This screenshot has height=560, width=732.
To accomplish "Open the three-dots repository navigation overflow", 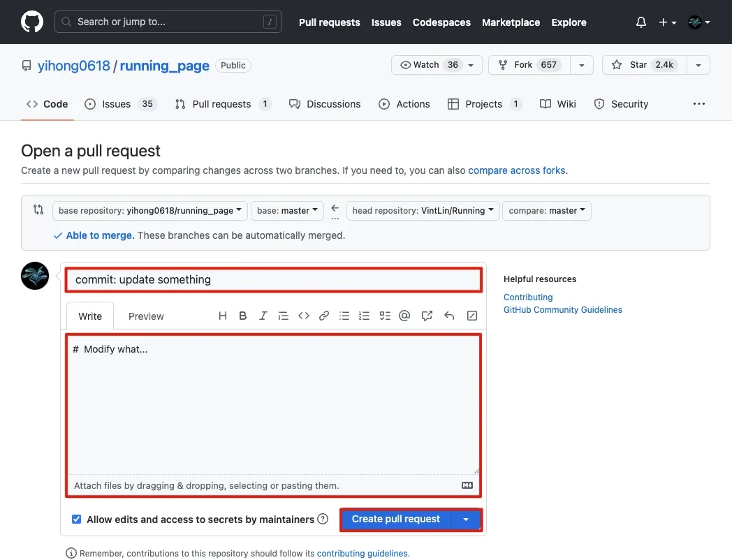I will (699, 103).
